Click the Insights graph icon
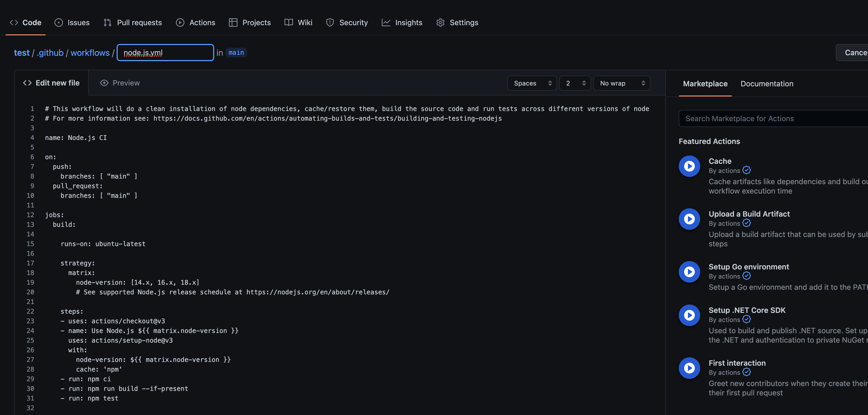Viewport: 868px width, 415px height. click(x=385, y=23)
